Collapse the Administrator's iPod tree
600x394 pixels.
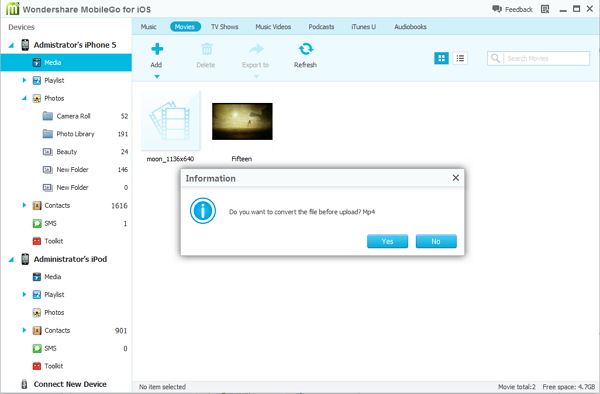(11, 259)
